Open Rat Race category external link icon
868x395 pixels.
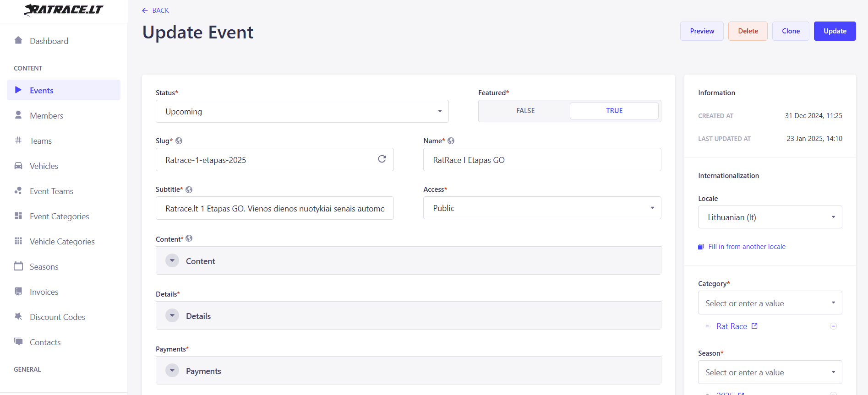[754, 326]
